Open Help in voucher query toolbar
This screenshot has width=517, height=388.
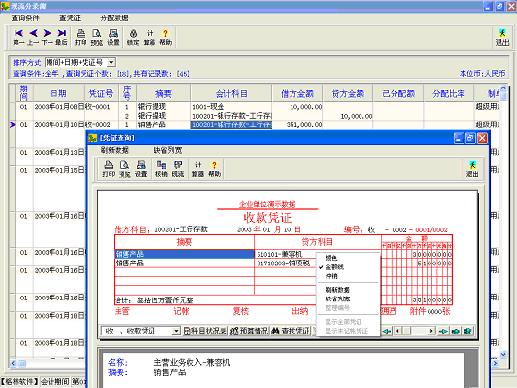pyautogui.click(x=214, y=169)
